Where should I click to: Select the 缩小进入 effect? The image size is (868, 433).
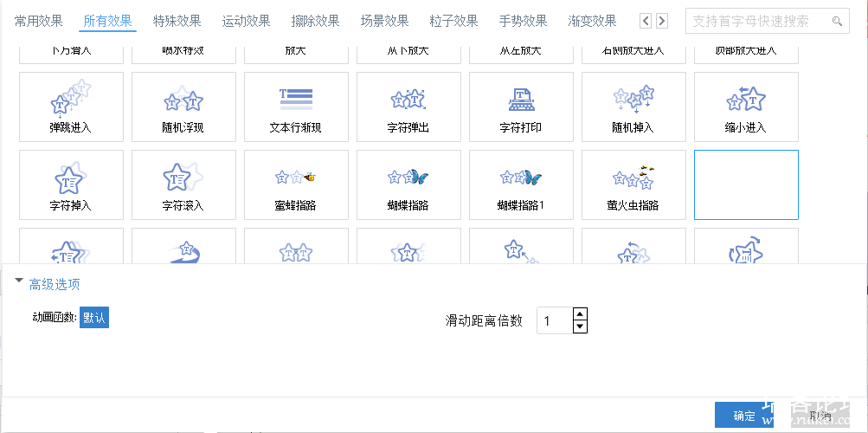coord(746,107)
